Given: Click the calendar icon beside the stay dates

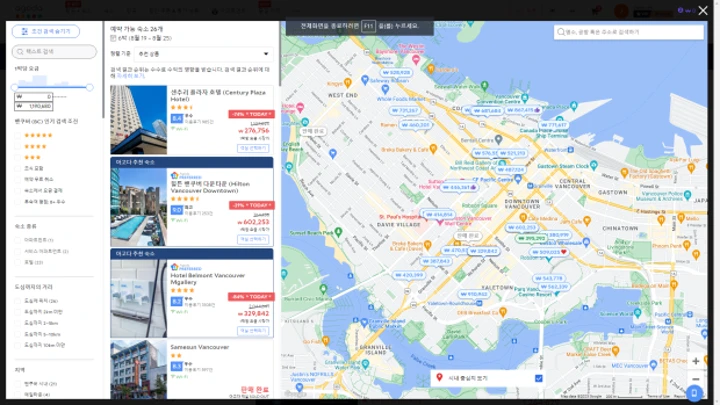Looking at the screenshot, I should point(113,38).
